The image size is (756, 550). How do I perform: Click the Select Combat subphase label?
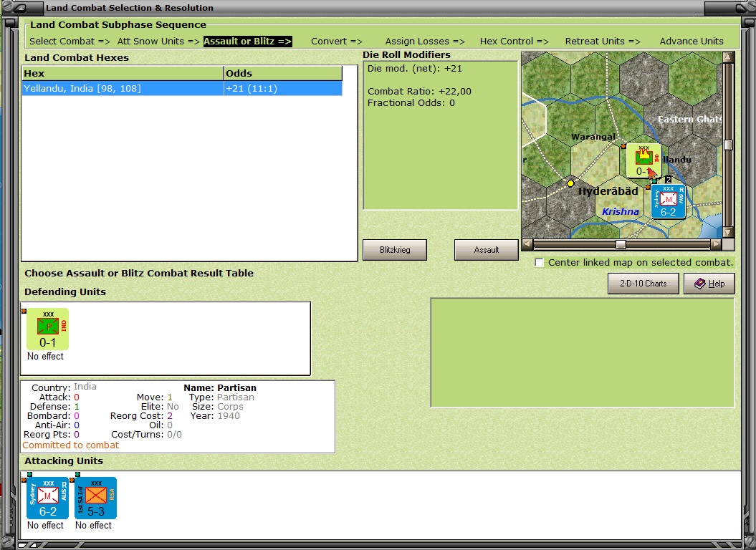point(70,42)
